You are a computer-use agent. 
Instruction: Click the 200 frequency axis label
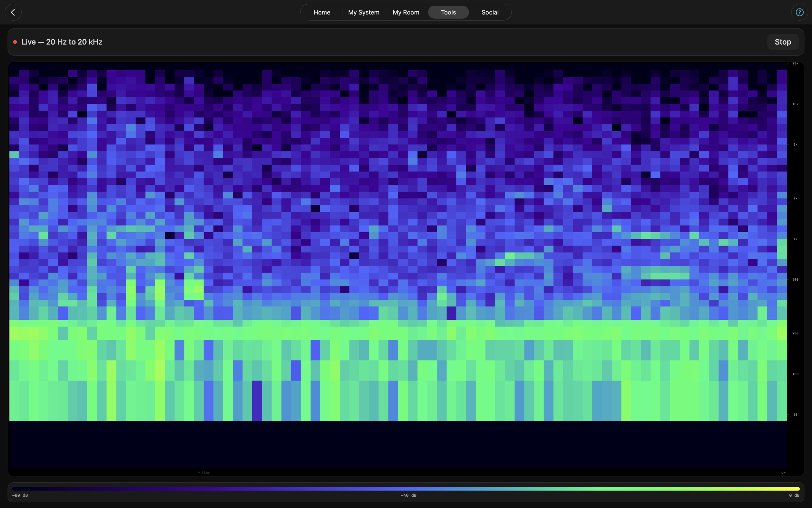point(795,333)
